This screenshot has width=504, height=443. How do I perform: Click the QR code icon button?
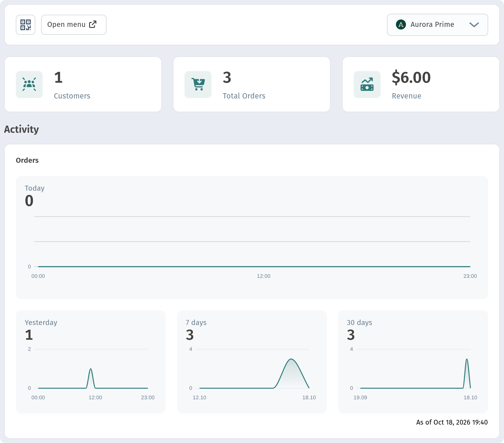26,25
